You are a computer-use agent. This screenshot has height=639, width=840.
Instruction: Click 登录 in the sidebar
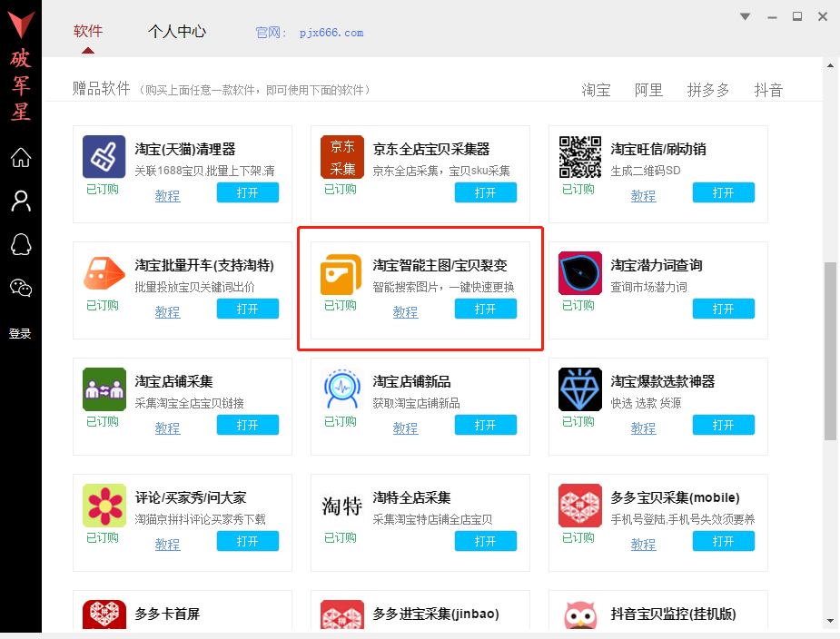pyautogui.click(x=20, y=334)
